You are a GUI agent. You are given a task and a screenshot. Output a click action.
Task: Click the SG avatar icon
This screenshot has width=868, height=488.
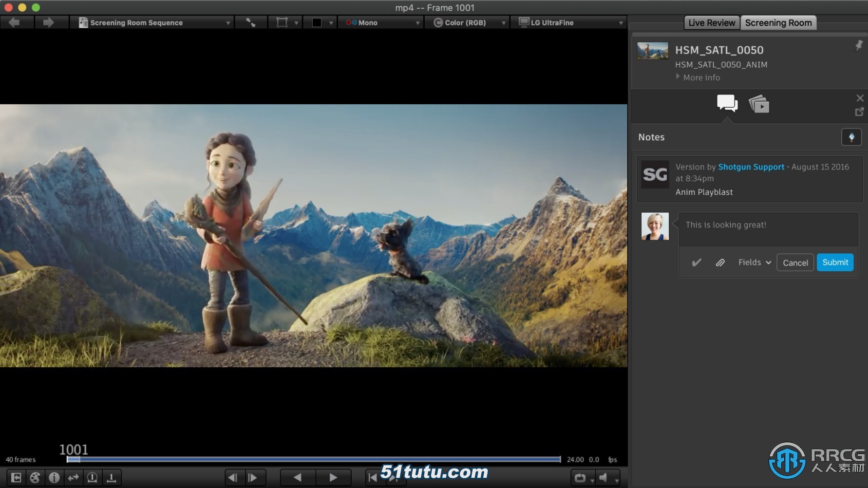coord(655,174)
